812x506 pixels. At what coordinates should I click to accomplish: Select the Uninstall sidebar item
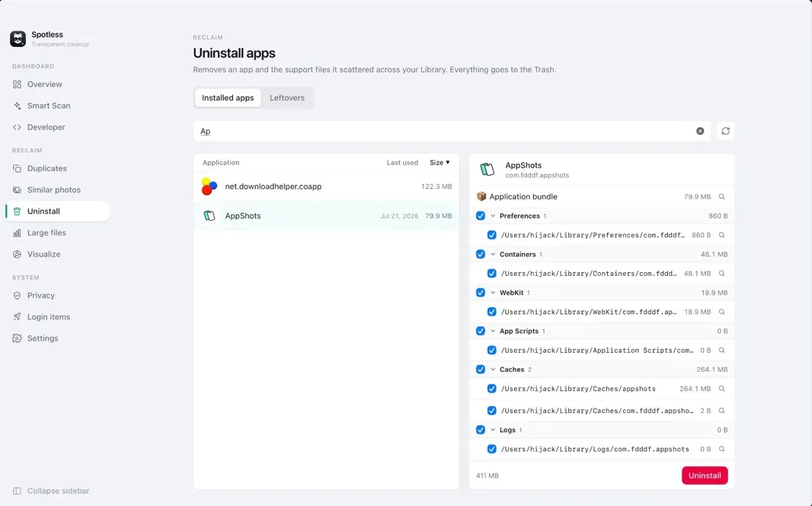(58, 211)
